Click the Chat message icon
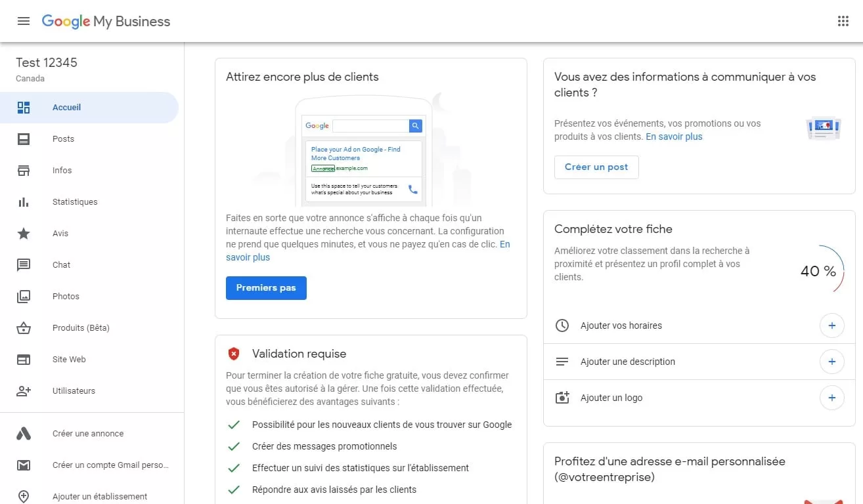The image size is (863, 504). [24, 265]
